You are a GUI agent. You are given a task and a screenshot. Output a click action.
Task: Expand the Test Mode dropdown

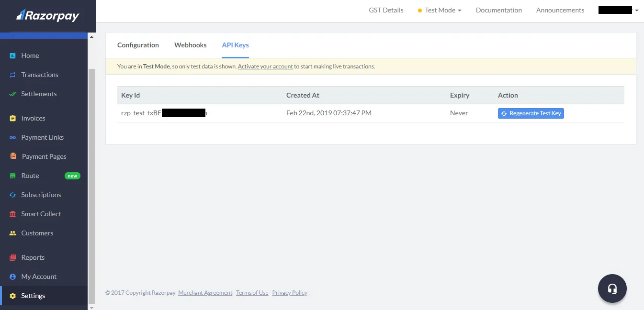click(x=440, y=10)
